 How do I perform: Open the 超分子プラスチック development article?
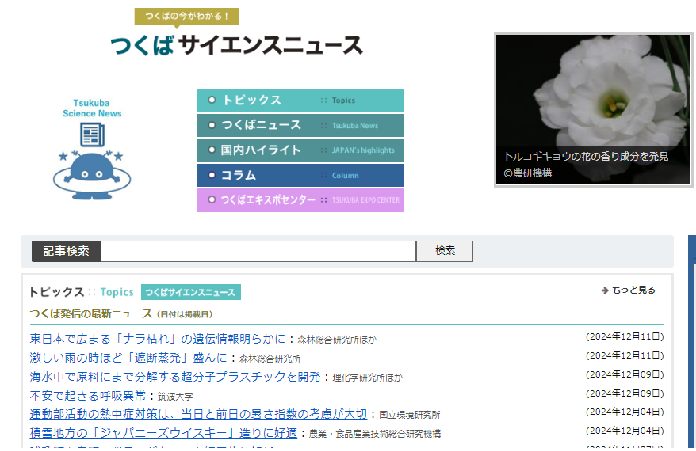(175, 377)
